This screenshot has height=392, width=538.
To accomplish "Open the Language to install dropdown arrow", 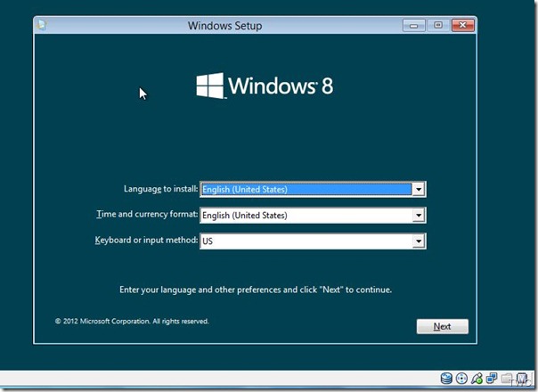I will click(419, 189).
